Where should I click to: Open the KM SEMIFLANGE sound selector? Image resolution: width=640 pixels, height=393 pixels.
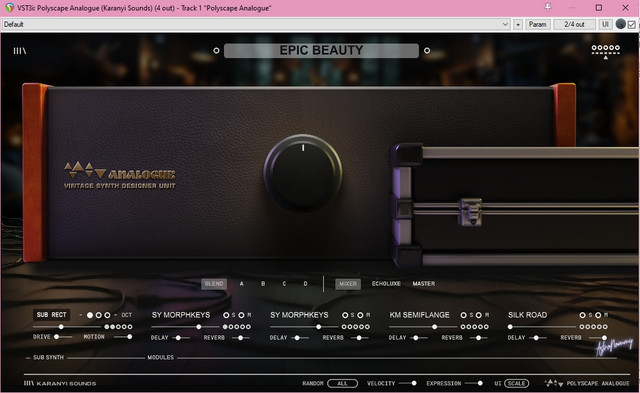point(419,315)
